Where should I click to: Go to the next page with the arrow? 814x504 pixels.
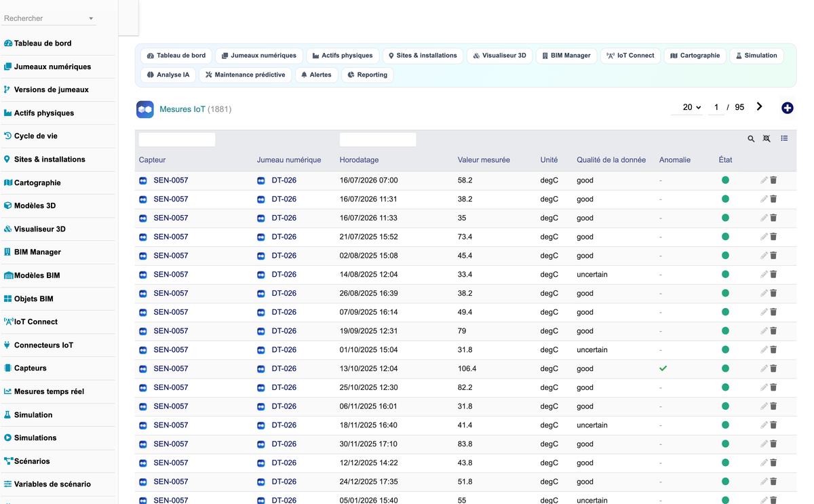pos(759,106)
